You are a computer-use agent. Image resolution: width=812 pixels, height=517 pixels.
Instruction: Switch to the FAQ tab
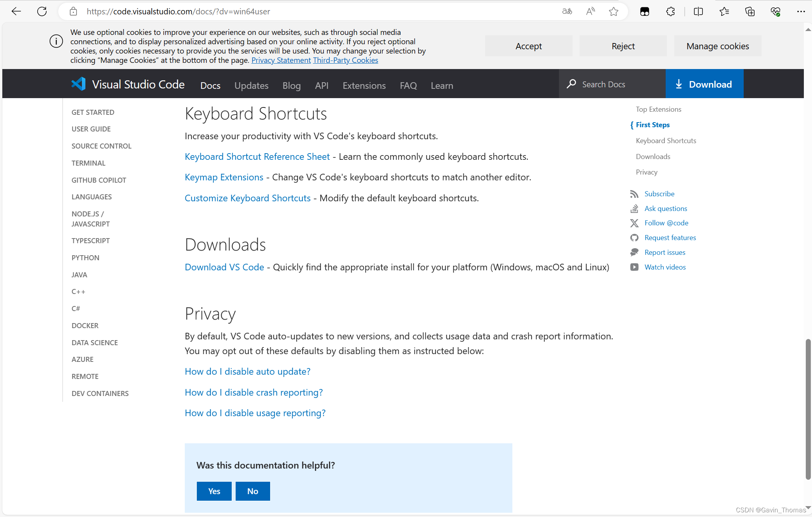pyautogui.click(x=408, y=85)
